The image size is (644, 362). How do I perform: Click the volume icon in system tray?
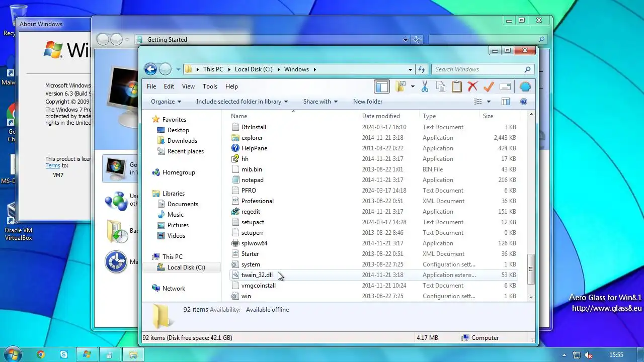tap(588, 355)
